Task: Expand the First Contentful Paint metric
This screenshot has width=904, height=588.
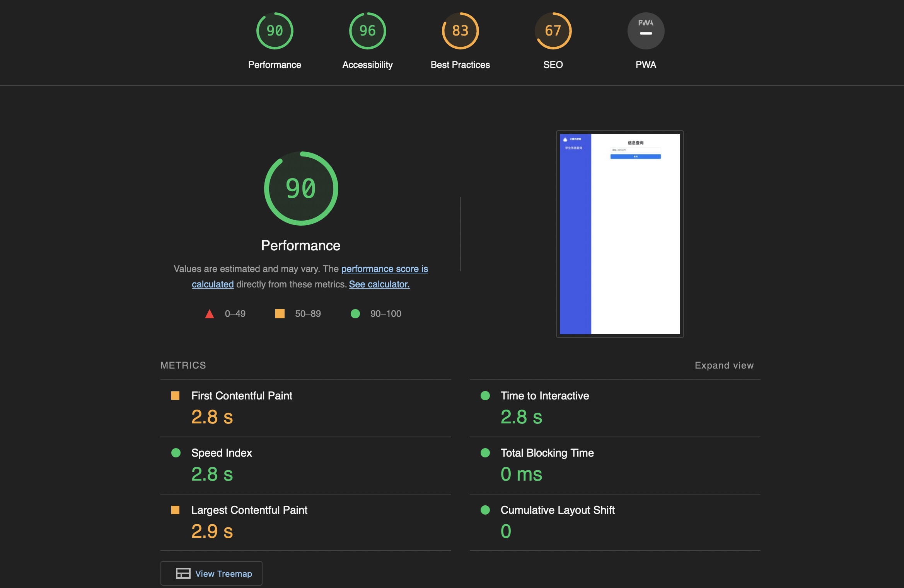Action: pos(242,396)
